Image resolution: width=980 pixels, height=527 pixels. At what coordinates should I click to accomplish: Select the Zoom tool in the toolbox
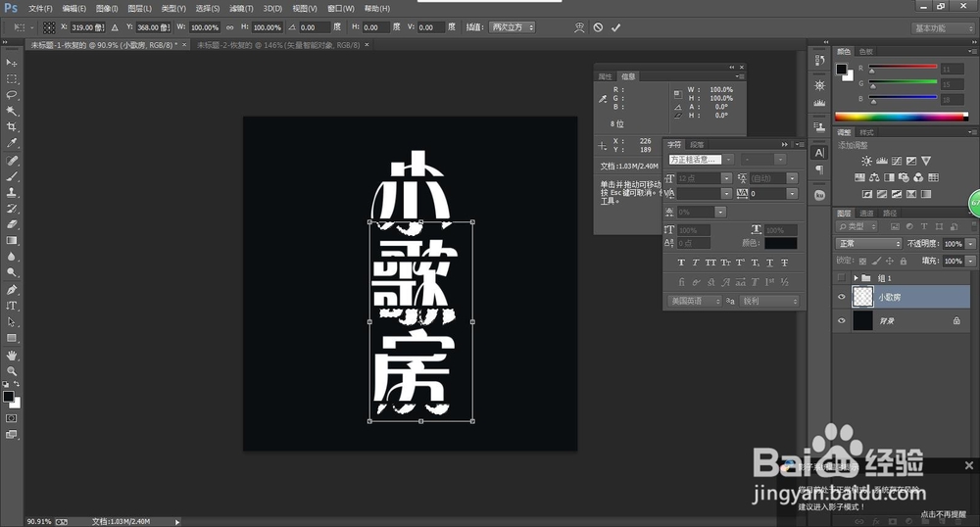11,371
